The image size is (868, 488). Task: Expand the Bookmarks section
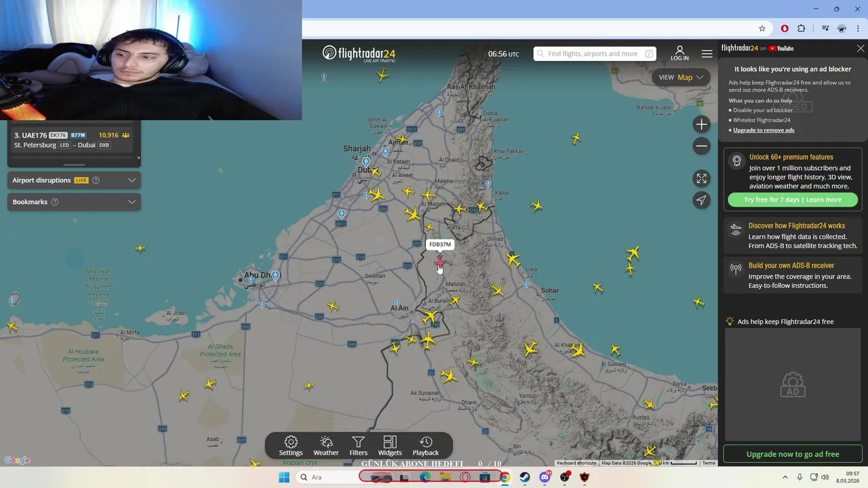click(132, 202)
